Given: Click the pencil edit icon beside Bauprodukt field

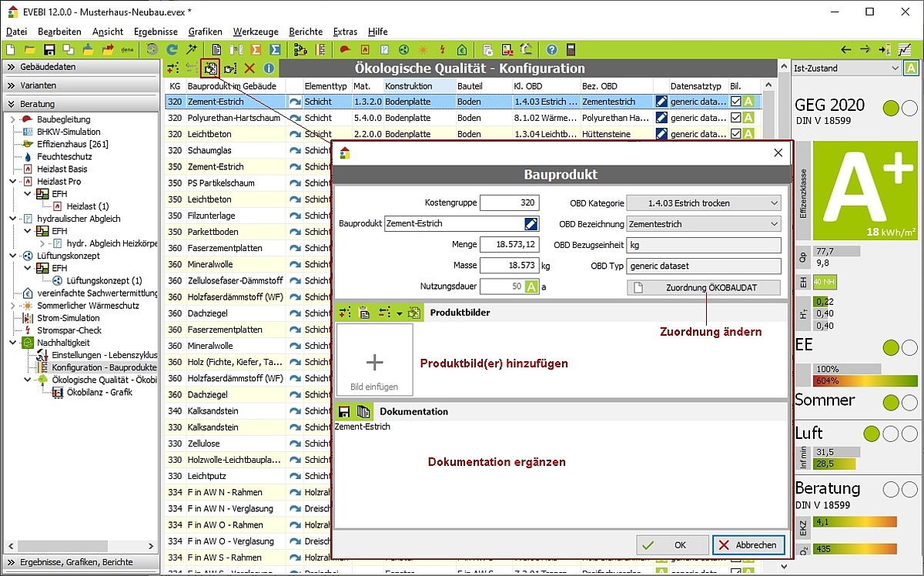Looking at the screenshot, I should pyautogui.click(x=531, y=224).
